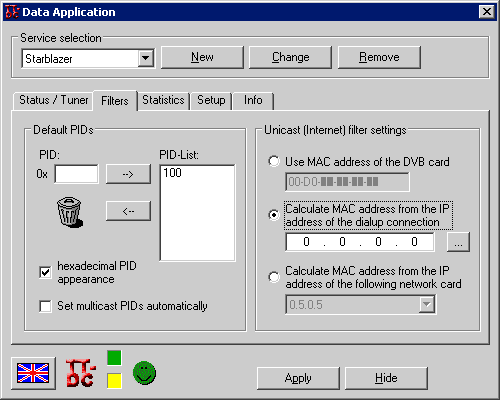Click the UK flag language button
Image resolution: width=500 pixels, height=400 pixels.
coord(33,373)
